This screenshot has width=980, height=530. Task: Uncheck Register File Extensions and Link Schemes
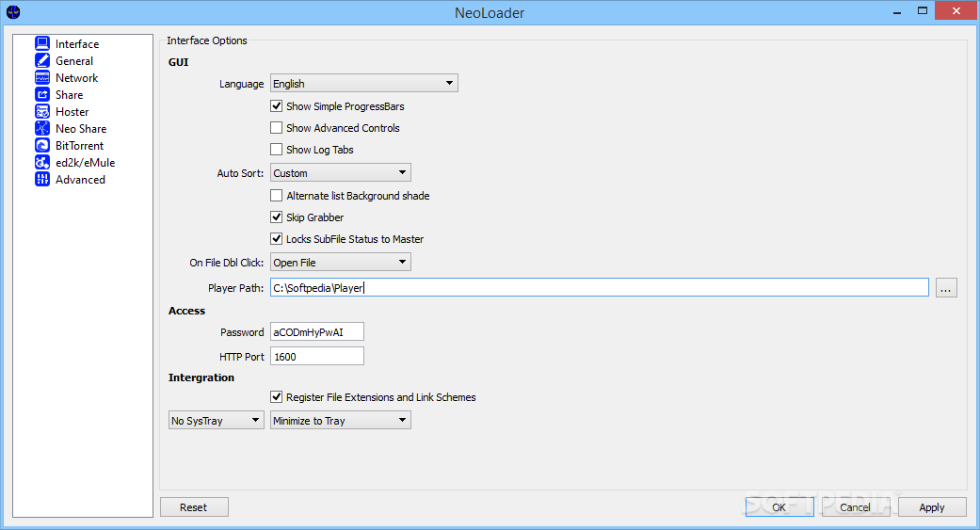pyautogui.click(x=276, y=397)
